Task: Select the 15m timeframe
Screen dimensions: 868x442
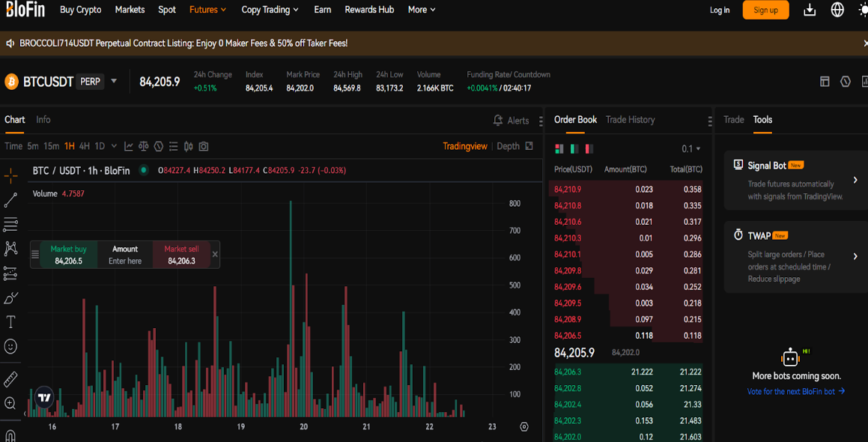Action: coord(51,146)
